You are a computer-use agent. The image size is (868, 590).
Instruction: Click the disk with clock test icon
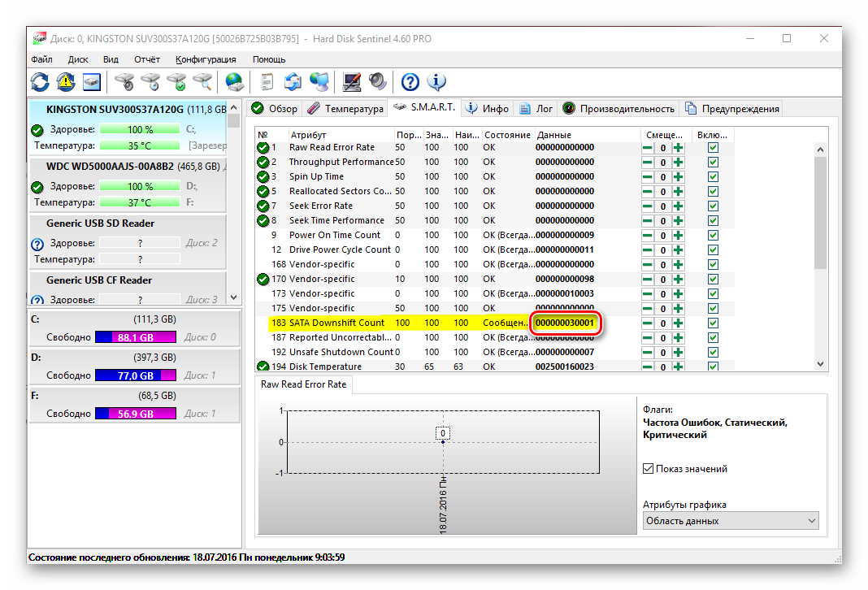tap(150, 82)
